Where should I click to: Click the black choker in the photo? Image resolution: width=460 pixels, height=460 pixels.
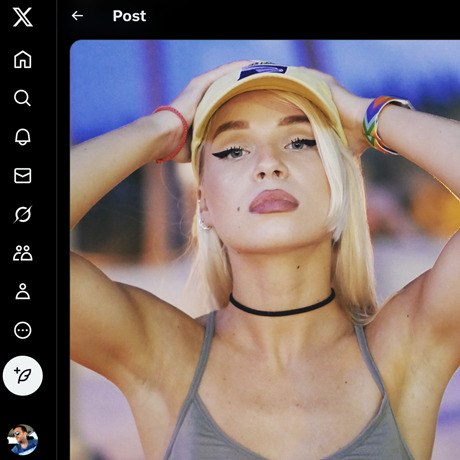pos(282,304)
